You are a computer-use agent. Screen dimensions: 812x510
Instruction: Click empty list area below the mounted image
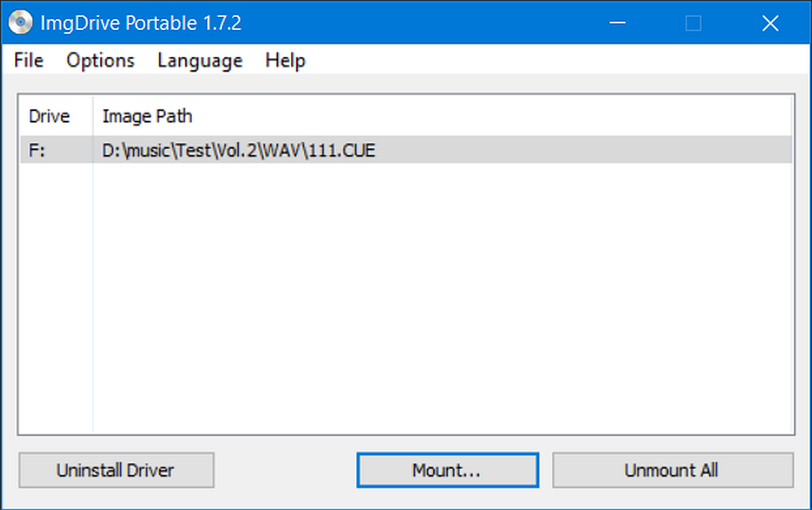pos(443,298)
